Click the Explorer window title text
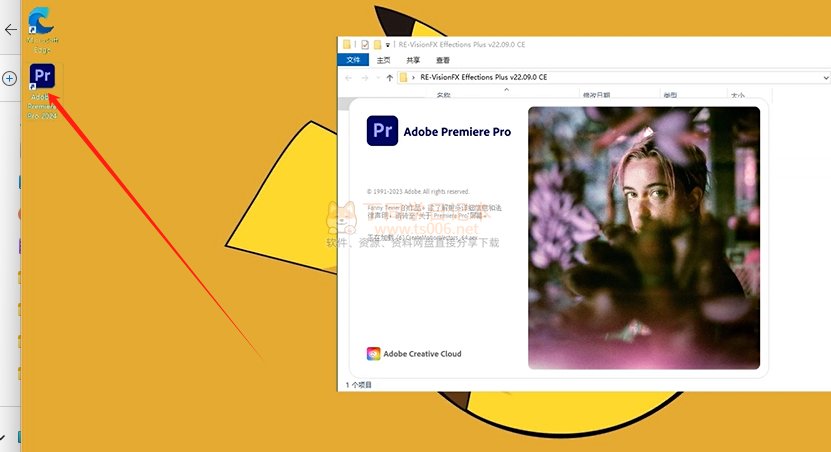Image resolution: width=831 pixels, height=452 pixels. coord(462,45)
